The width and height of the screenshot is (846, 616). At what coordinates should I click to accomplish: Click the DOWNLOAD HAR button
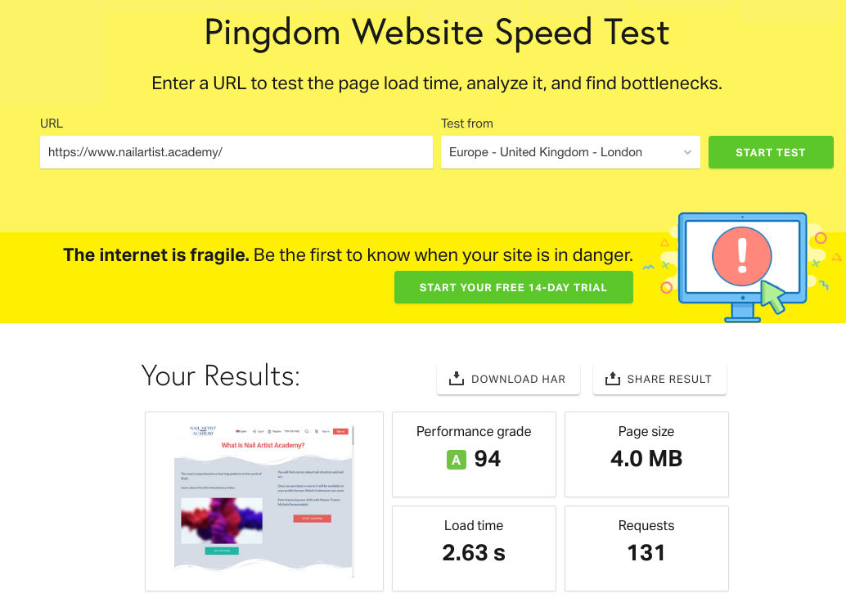tap(508, 378)
